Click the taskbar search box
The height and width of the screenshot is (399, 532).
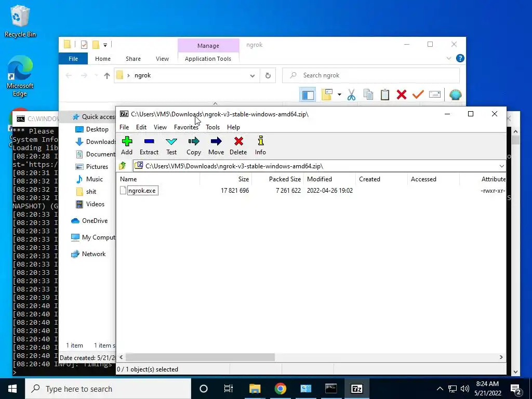pyautogui.click(x=108, y=389)
